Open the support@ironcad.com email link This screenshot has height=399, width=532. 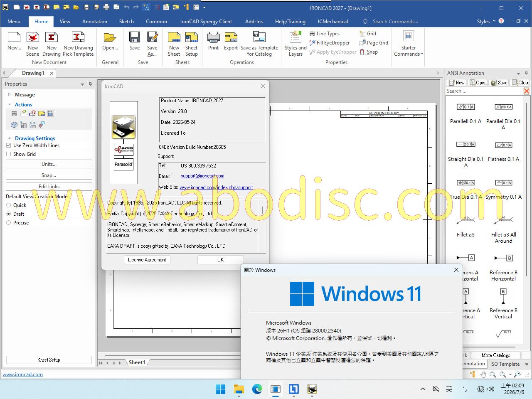[202, 176]
